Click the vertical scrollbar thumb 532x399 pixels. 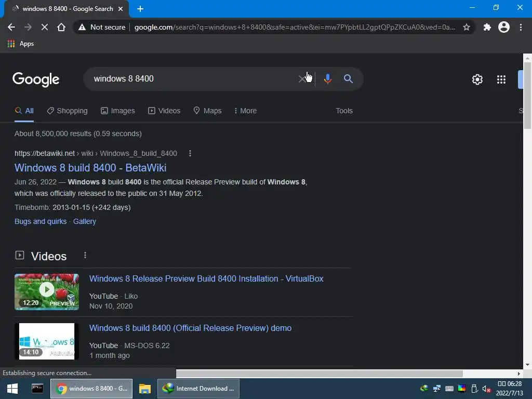click(527, 96)
